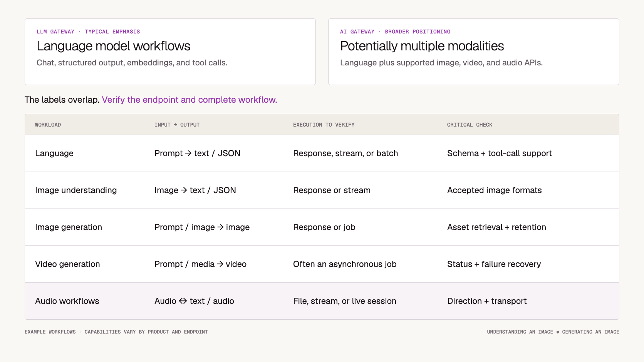Click 'Audio ↔ text / audio' cell
Viewport: 644px width, 362px height.
click(194, 301)
